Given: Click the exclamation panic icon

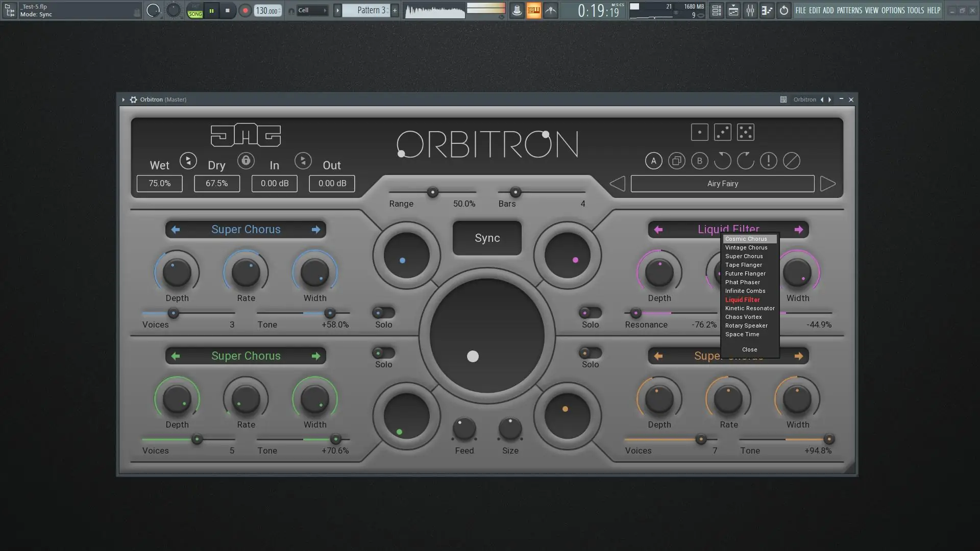Looking at the screenshot, I should [768, 161].
